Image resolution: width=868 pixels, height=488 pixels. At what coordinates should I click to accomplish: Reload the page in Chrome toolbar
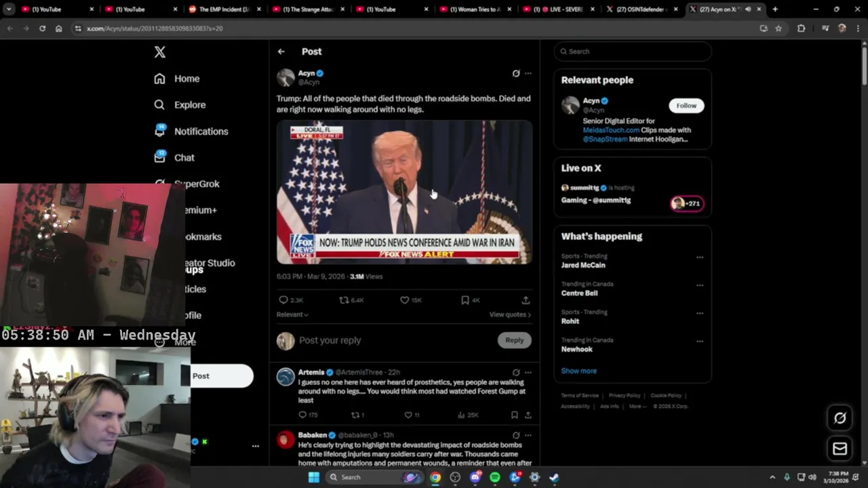(x=42, y=28)
